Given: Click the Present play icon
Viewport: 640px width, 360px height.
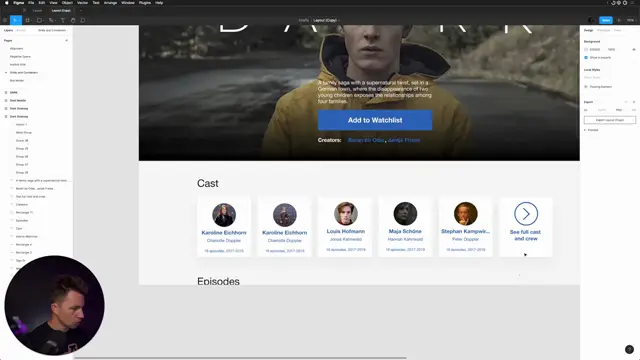Looking at the screenshot, I should 619,20.
